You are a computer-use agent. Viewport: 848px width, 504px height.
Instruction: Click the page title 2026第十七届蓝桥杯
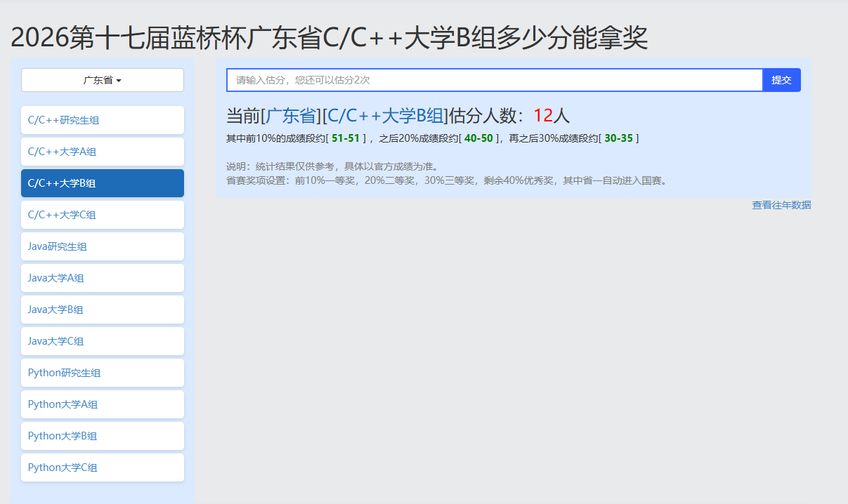[x=330, y=37]
